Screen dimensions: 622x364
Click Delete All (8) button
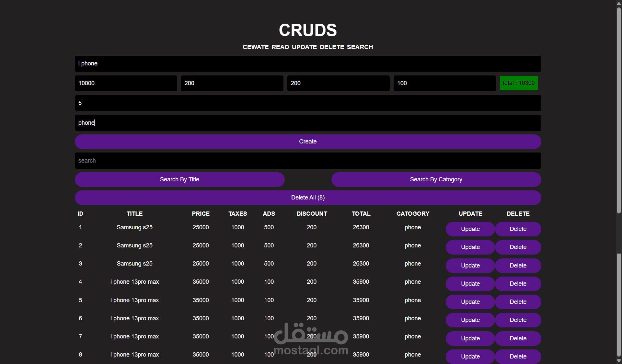point(308,198)
